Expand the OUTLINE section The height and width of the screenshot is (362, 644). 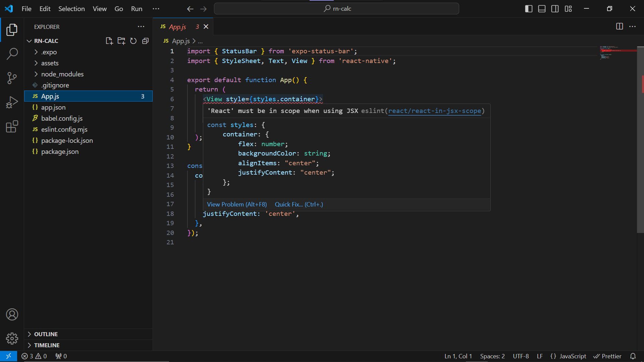click(88, 334)
